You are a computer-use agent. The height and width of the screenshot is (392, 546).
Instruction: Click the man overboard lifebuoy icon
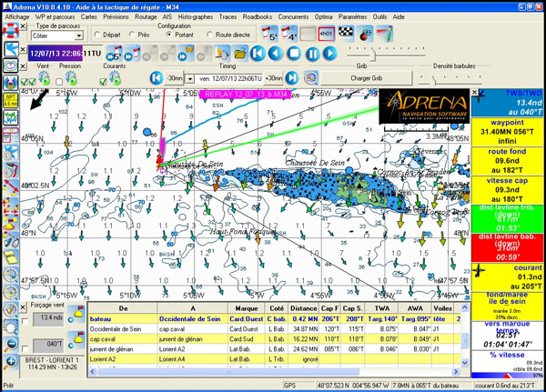tap(10, 31)
